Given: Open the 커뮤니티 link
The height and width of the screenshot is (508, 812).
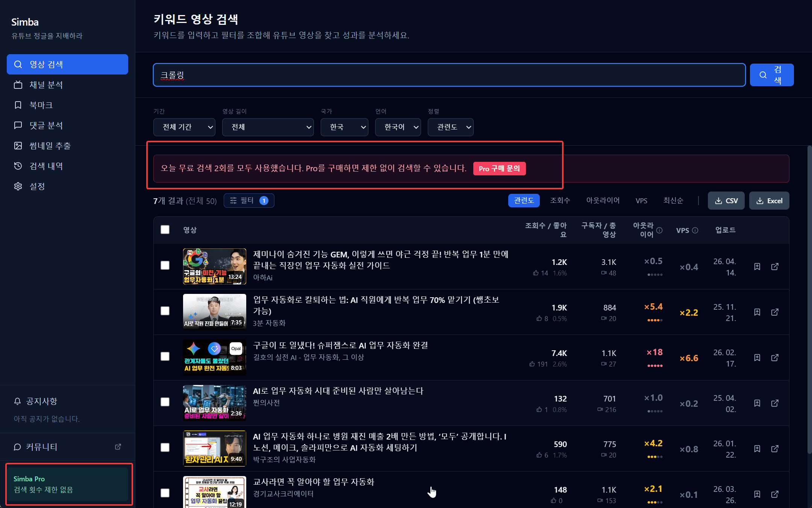Looking at the screenshot, I should 67,447.
